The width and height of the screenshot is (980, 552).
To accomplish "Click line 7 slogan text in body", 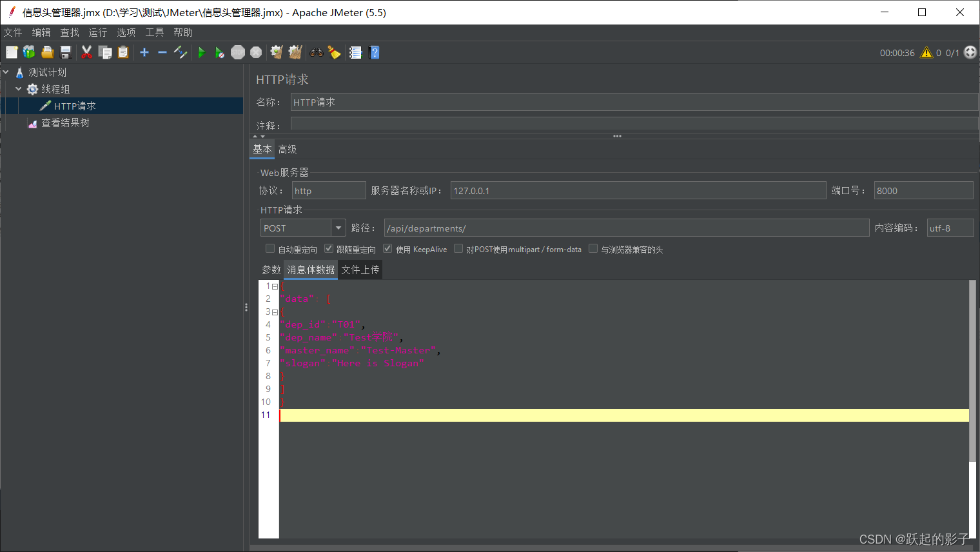I will pos(352,363).
